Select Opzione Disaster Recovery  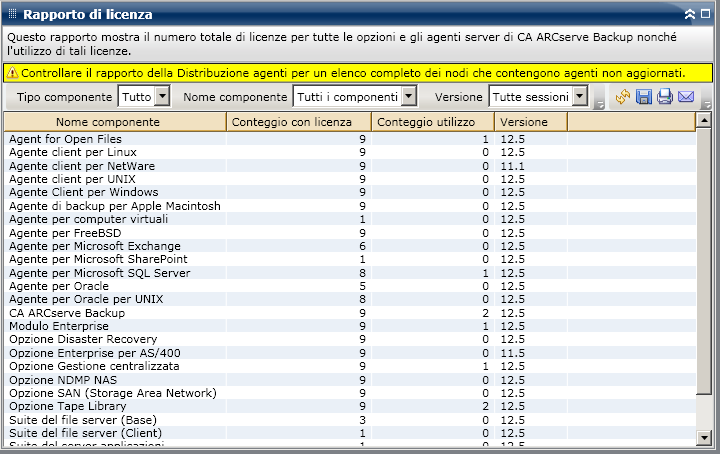coord(350,340)
